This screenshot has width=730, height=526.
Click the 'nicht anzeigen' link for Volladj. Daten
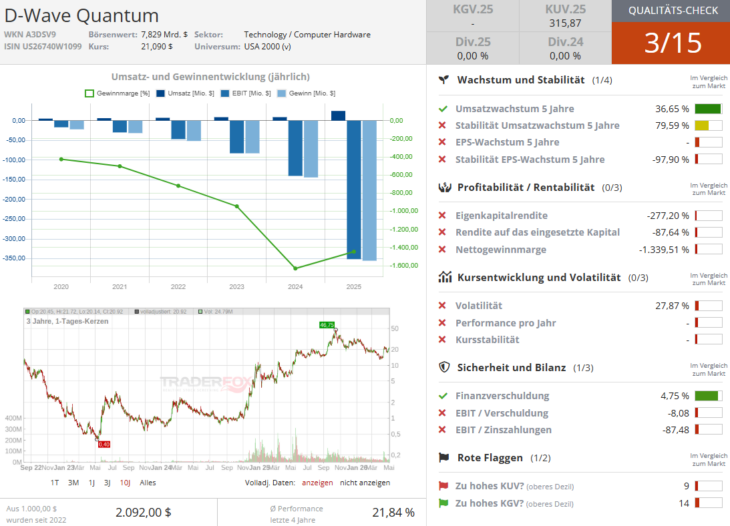click(x=365, y=483)
